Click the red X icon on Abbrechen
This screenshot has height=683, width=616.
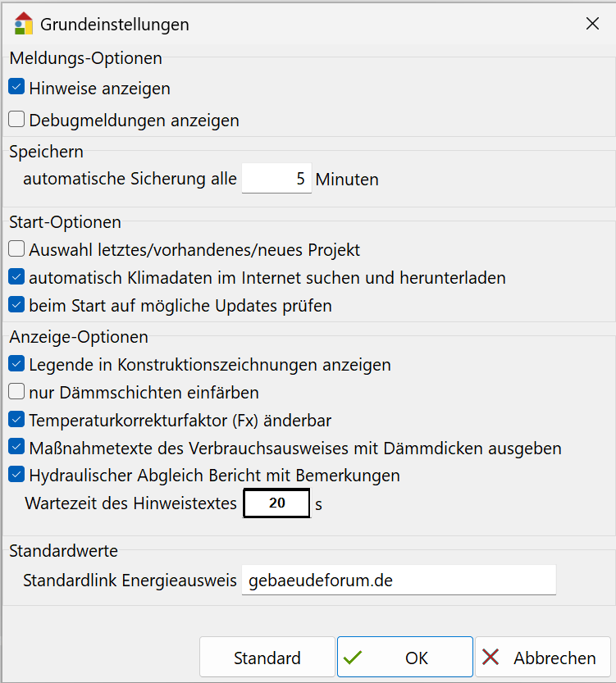point(491,658)
